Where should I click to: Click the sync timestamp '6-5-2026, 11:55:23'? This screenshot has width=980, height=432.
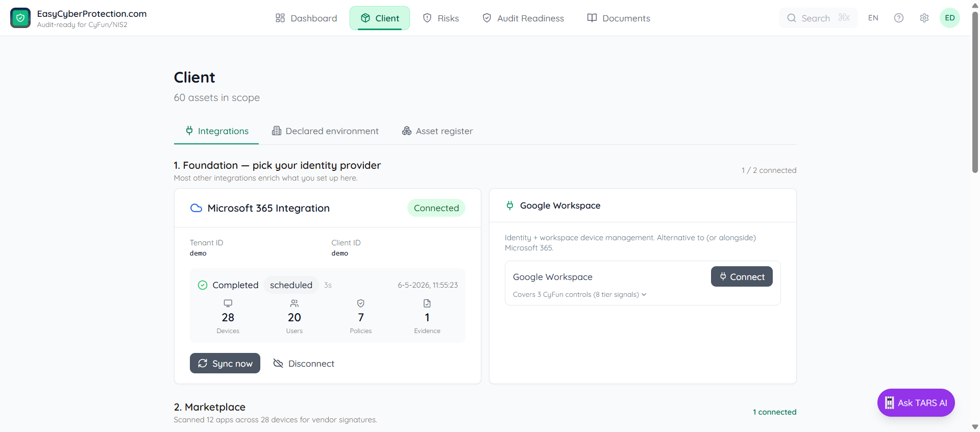[x=428, y=285]
